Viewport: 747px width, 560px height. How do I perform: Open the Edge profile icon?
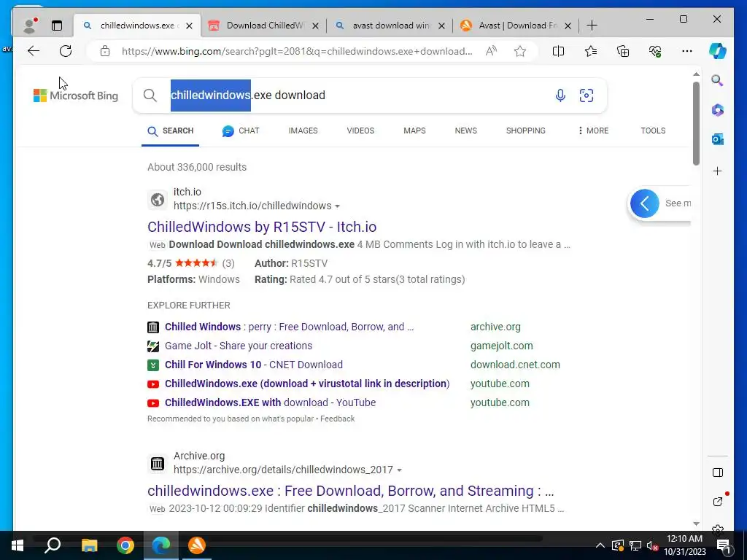click(30, 26)
